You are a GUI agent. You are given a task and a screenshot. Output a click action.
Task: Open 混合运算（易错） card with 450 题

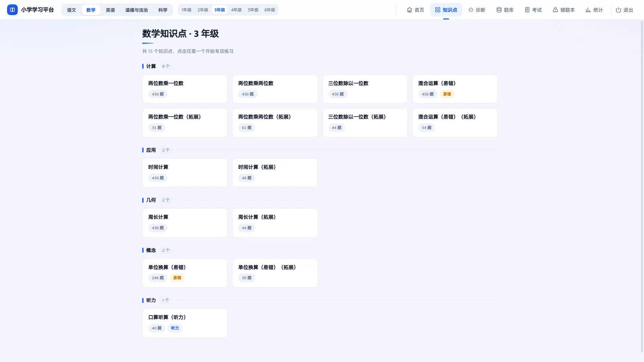click(x=455, y=89)
